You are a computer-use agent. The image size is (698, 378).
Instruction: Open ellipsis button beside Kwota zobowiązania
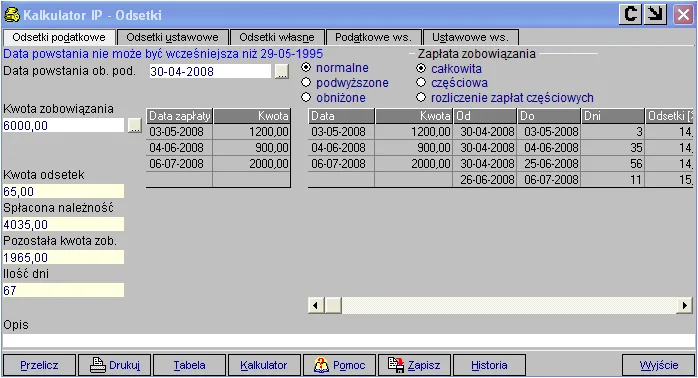134,125
